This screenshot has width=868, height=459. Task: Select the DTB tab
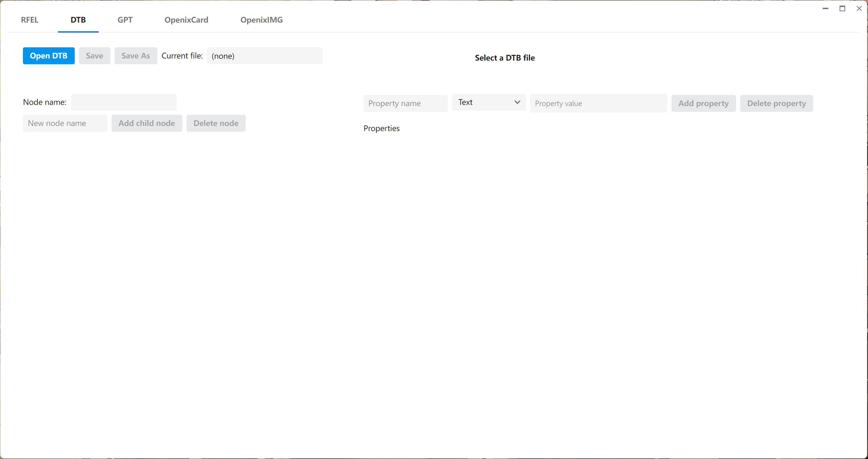click(78, 20)
